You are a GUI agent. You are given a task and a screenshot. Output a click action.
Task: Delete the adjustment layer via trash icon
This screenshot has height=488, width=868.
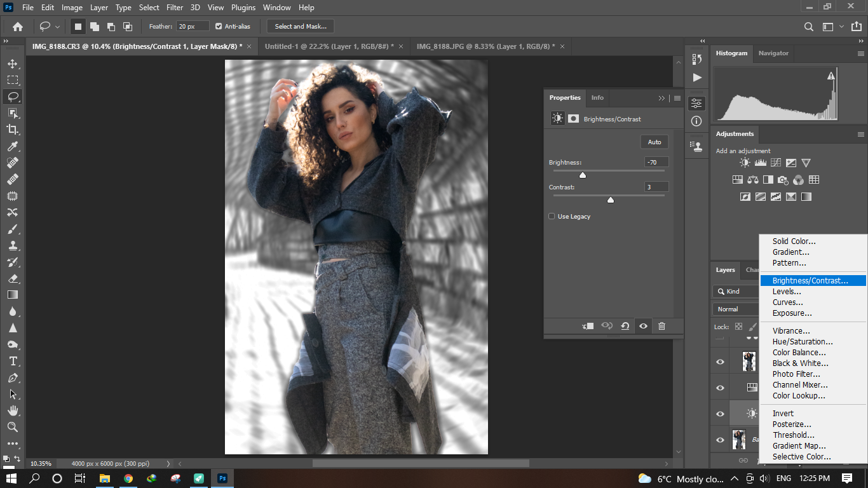661,326
